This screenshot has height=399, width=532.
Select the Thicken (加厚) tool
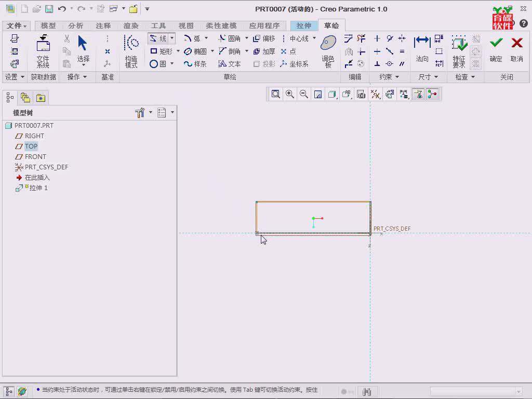[x=264, y=51]
